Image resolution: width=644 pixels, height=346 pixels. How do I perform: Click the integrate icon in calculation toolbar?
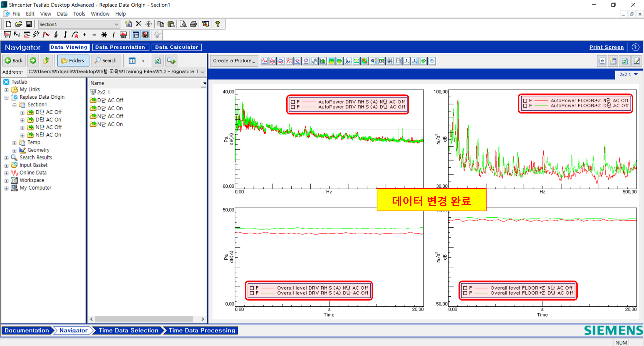[x=65, y=35]
